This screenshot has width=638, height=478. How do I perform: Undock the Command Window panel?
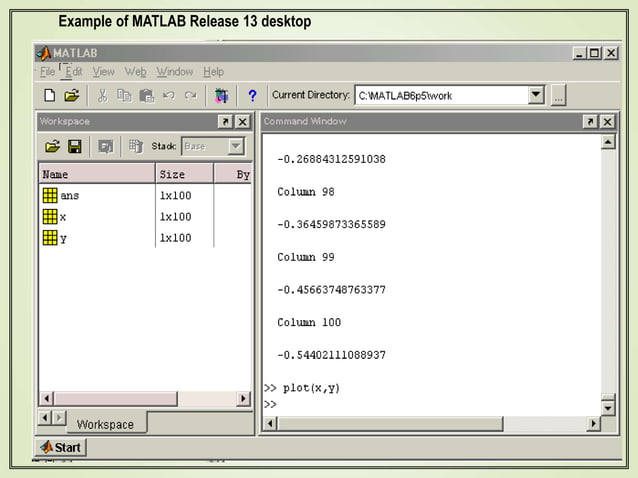pyautogui.click(x=590, y=122)
